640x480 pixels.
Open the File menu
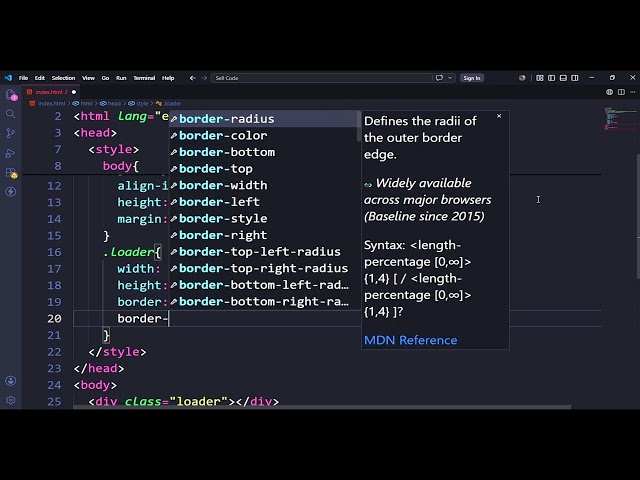click(x=23, y=78)
